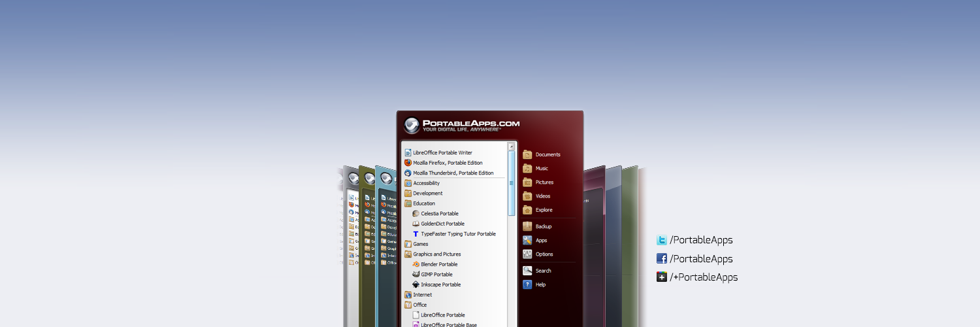The width and height of the screenshot is (980, 327).
Task: Click the Facebook /PortableApps link
Action: click(694, 258)
